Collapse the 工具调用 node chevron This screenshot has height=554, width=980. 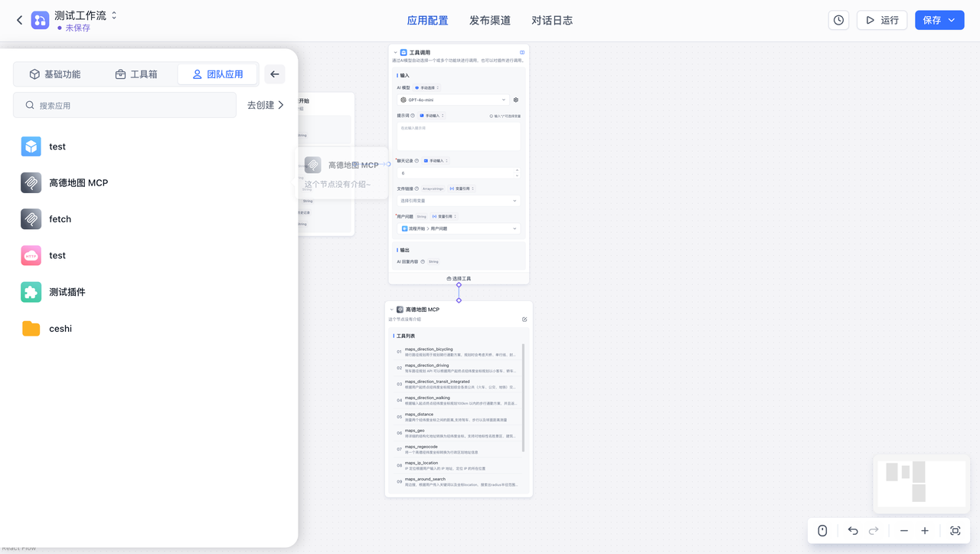(395, 53)
